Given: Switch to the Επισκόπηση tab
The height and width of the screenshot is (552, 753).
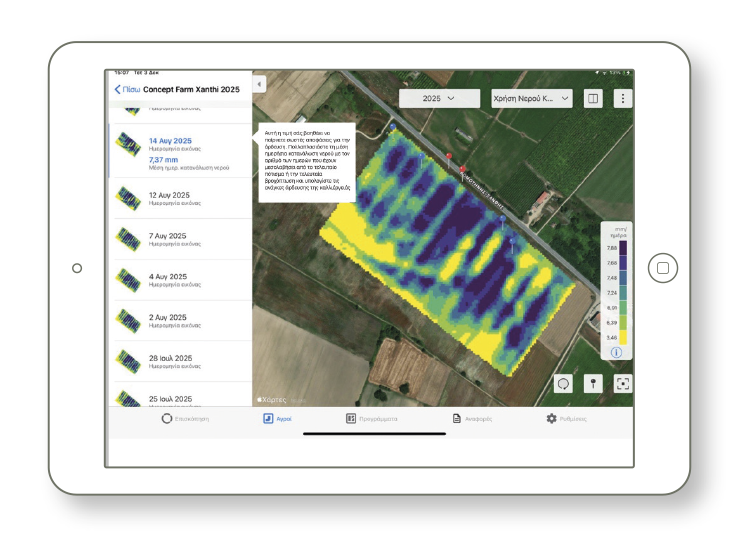Looking at the screenshot, I should click(x=186, y=419).
